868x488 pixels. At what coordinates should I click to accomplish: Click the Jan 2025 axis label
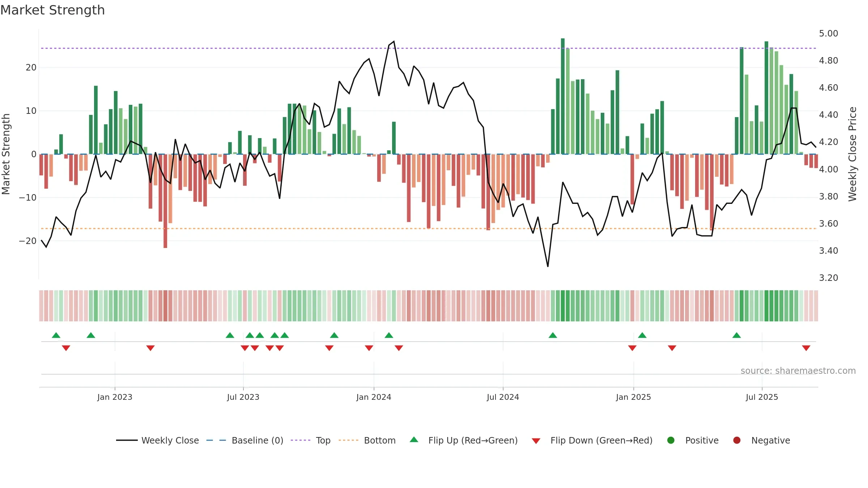point(633,397)
